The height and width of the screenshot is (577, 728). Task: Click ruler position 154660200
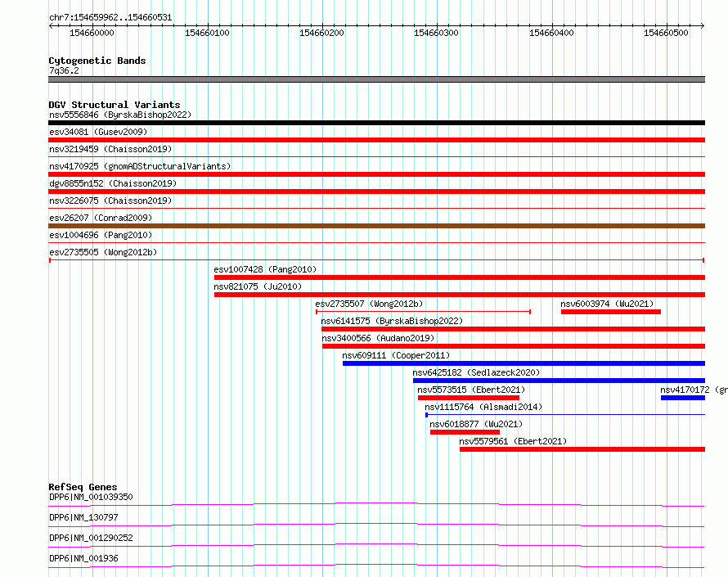click(321, 33)
